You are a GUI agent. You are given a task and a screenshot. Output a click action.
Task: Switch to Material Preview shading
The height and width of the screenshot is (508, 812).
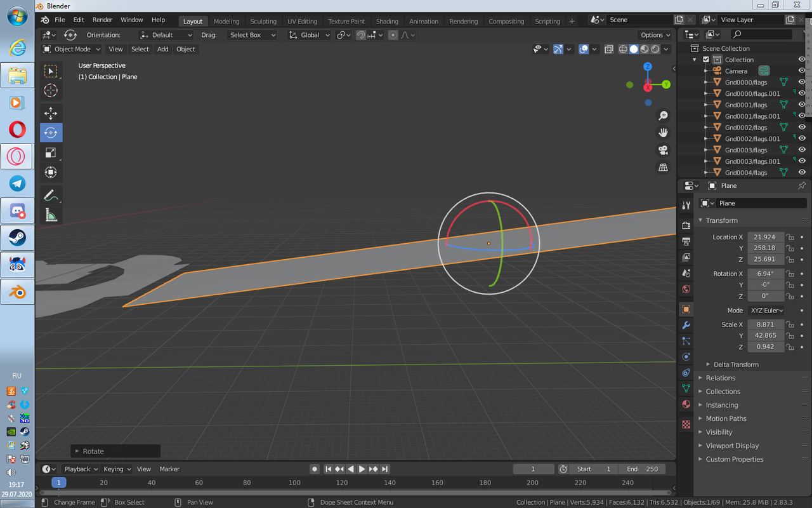[x=645, y=49]
